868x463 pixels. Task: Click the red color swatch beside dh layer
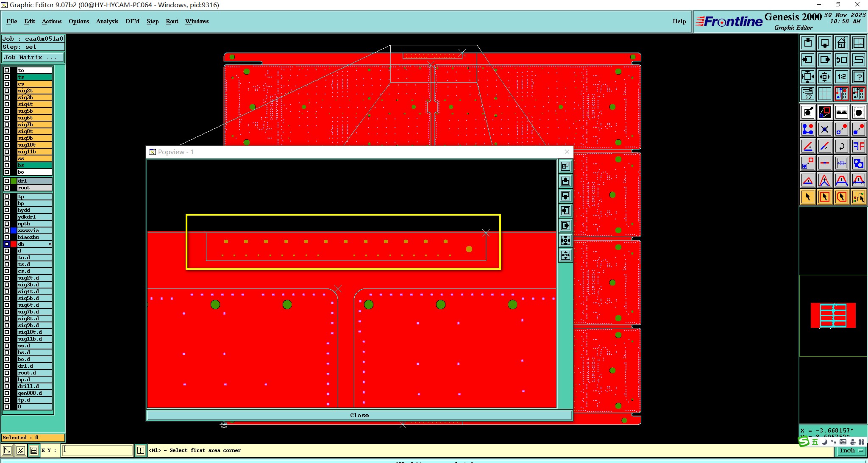click(14, 244)
